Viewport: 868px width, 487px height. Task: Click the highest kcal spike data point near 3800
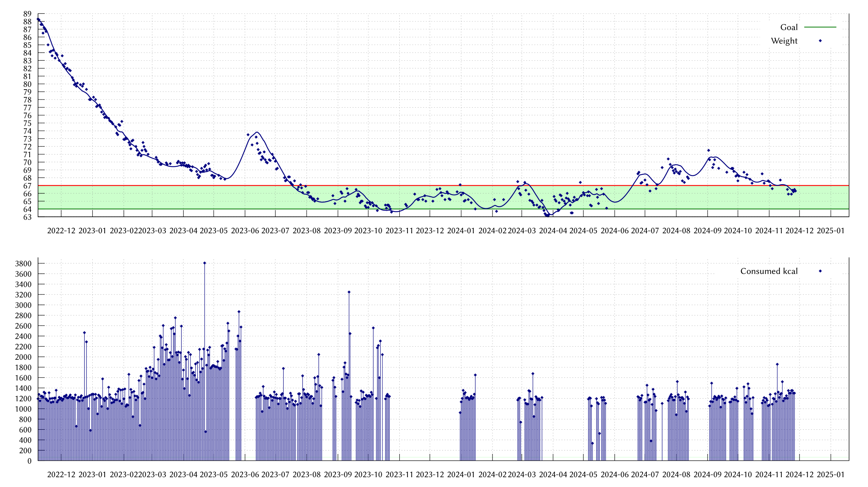click(x=205, y=263)
